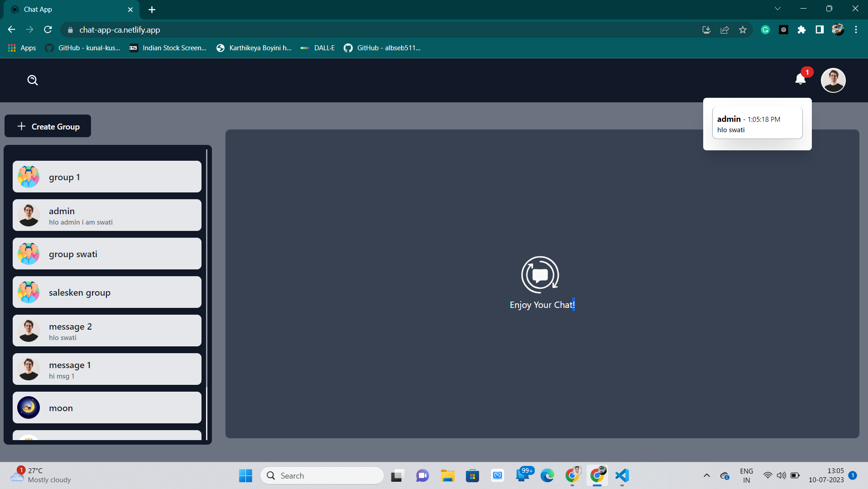
Task: Open the group swati chat
Action: (x=107, y=254)
